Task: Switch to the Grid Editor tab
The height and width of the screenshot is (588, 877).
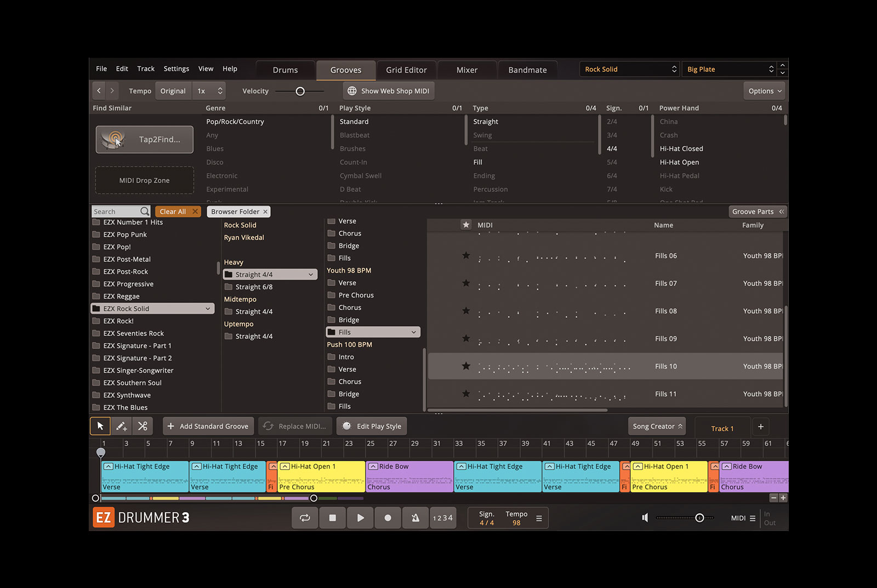Action: point(406,70)
